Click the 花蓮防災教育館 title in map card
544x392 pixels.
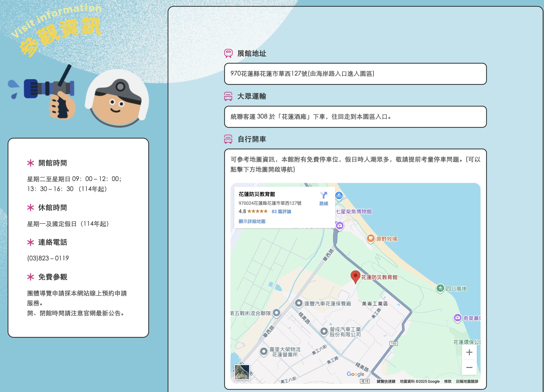pos(257,194)
